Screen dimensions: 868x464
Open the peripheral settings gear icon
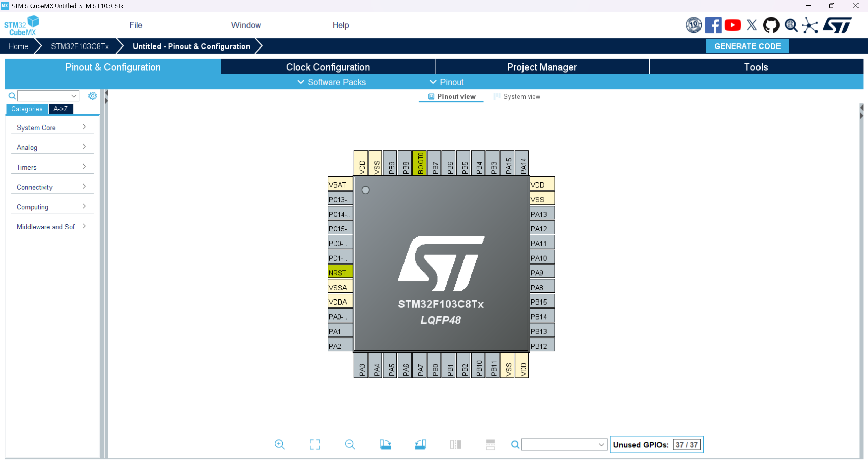point(92,96)
